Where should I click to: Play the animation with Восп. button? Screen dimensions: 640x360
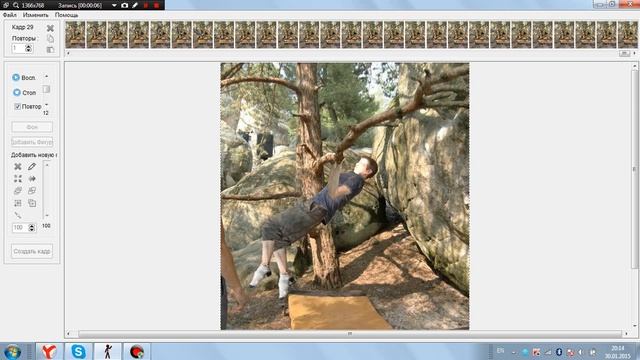(24, 78)
